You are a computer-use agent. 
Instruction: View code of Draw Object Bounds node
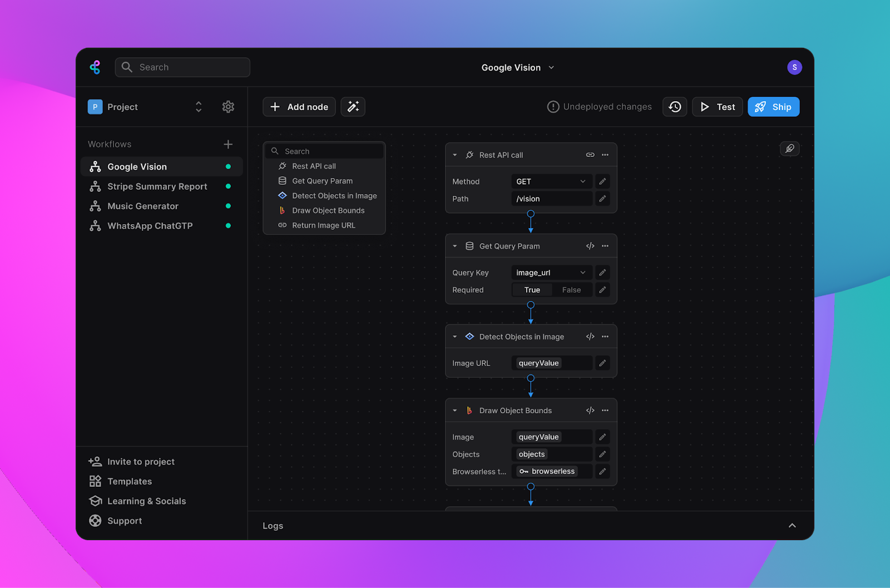click(590, 411)
